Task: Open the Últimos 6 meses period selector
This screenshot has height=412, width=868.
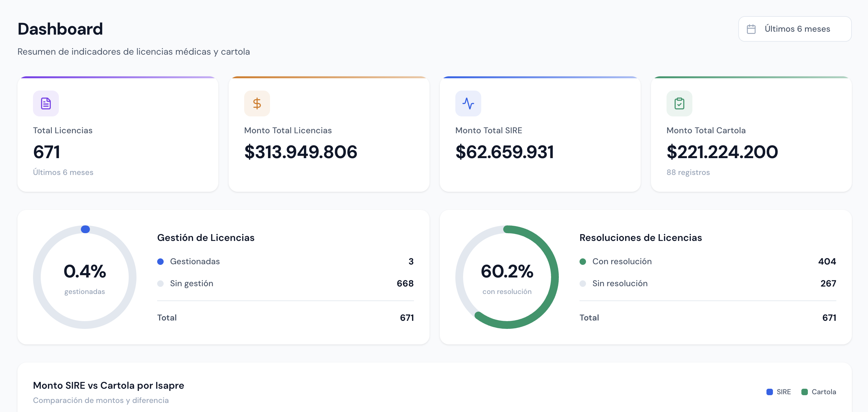Action: pyautogui.click(x=794, y=29)
